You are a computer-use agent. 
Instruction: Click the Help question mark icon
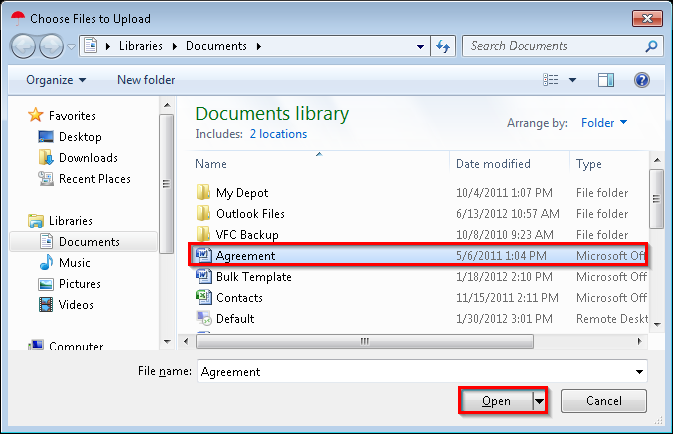coord(642,80)
